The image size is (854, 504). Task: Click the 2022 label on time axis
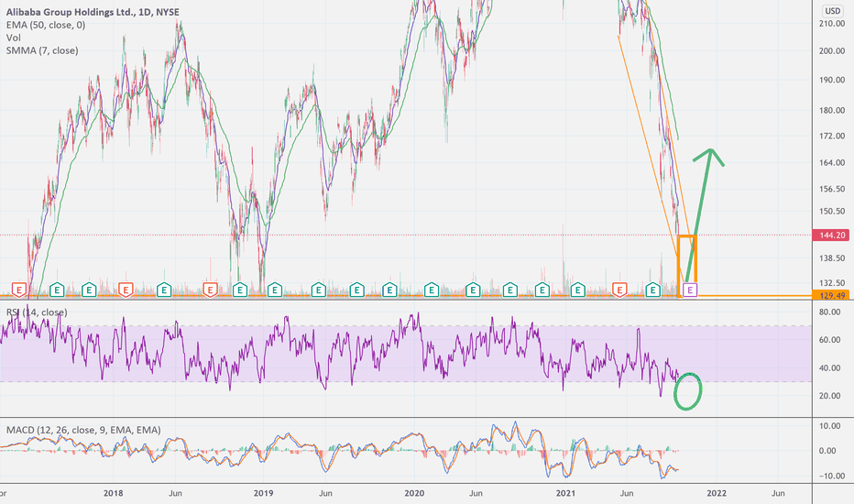[x=717, y=493]
